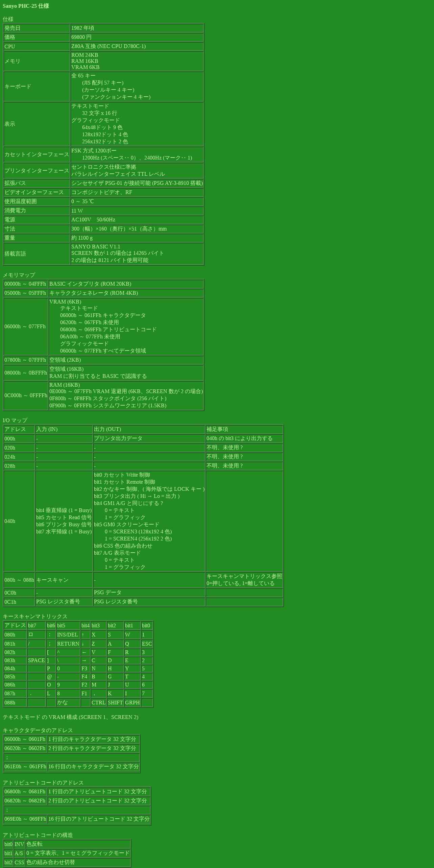Select the 'INS/DEL' key cell

click(68, 635)
